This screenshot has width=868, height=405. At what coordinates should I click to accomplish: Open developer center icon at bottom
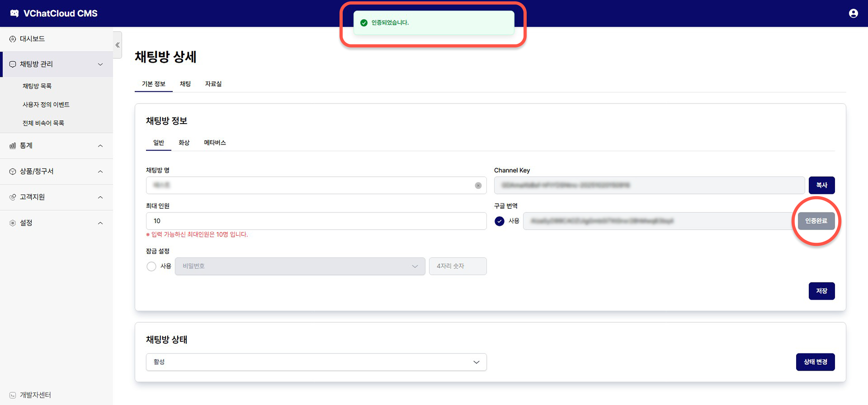(x=13, y=395)
